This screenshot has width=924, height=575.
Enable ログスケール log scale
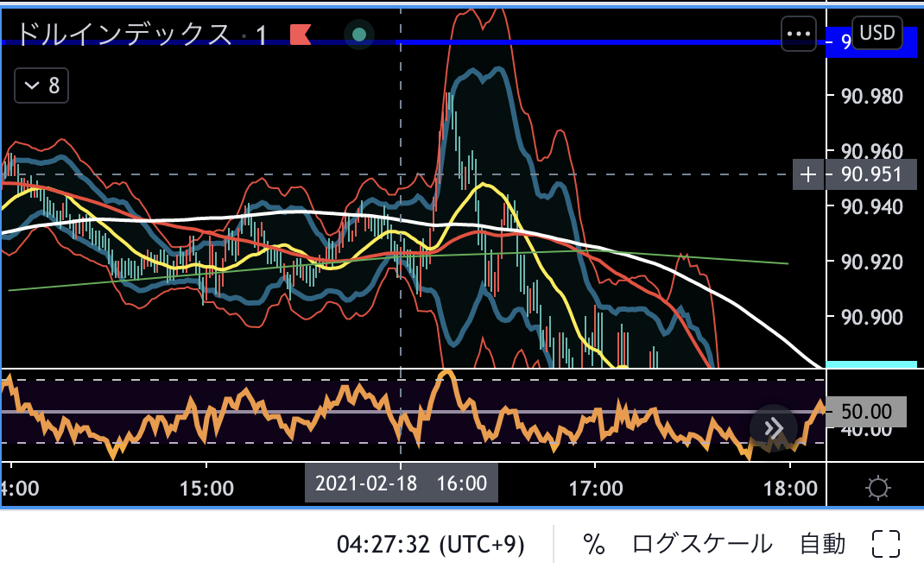pyautogui.click(x=702, y=544)
